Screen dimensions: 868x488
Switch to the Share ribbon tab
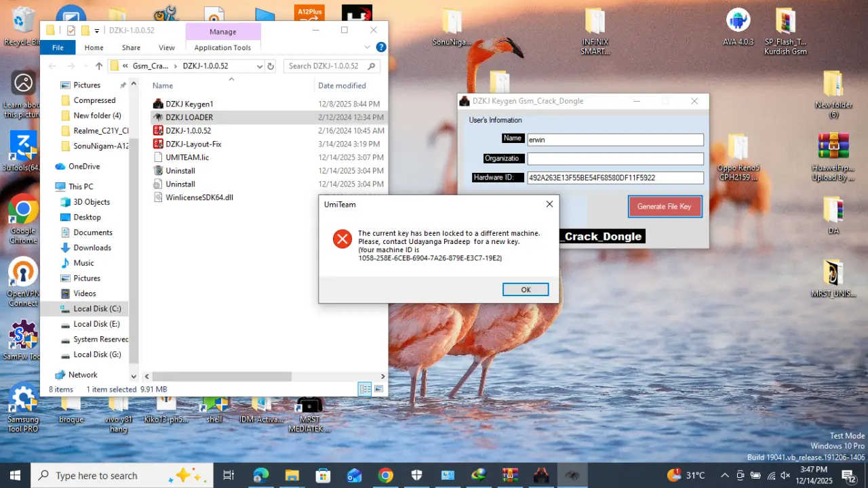pyautogui.click(x=132, y=47)
